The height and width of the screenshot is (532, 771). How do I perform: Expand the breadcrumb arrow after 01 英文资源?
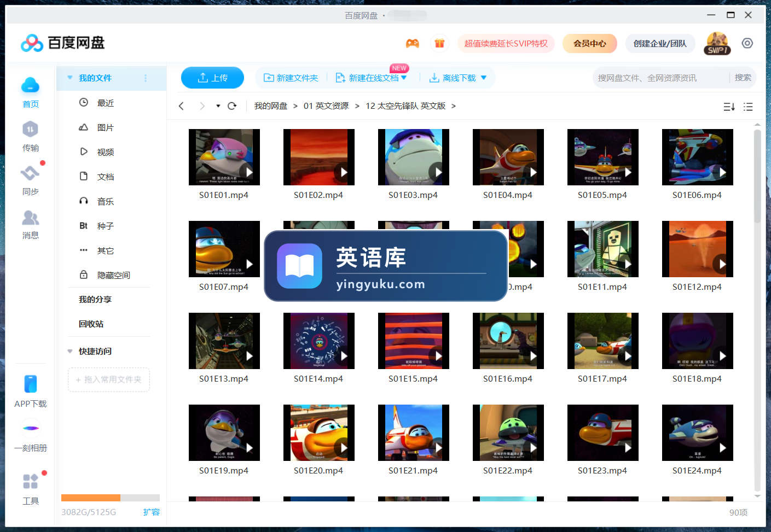pyautogui.click(x=357, y=106)
